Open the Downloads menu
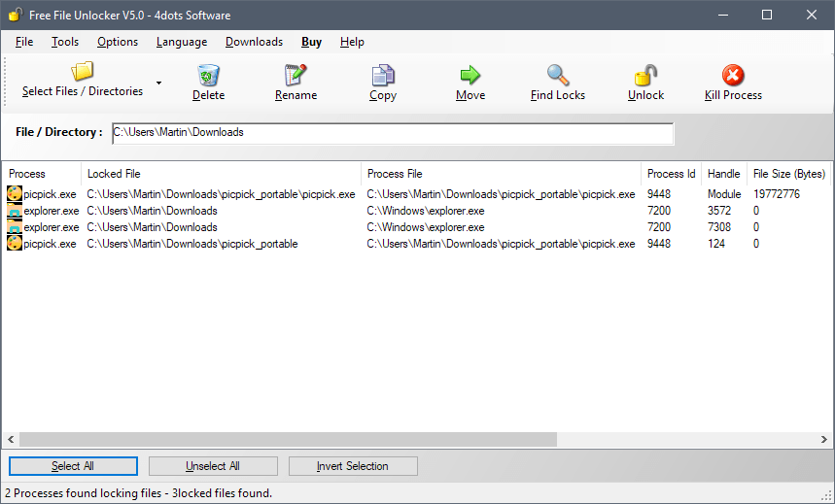 pos(254,42)
